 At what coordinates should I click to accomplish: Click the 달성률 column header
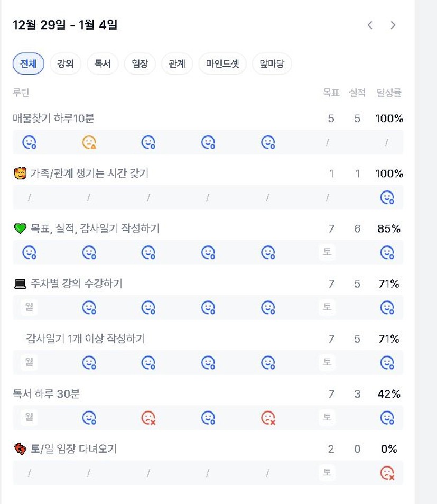tap(388, 93)
